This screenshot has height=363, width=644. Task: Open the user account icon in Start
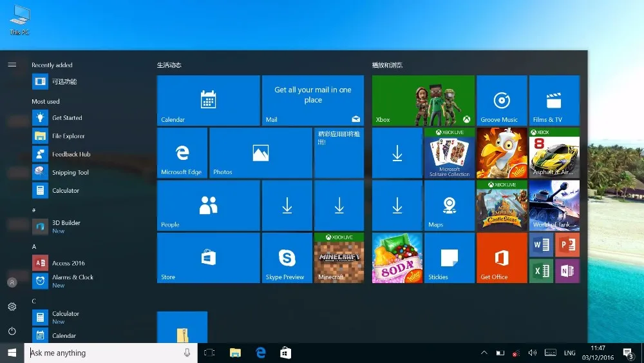12,282
